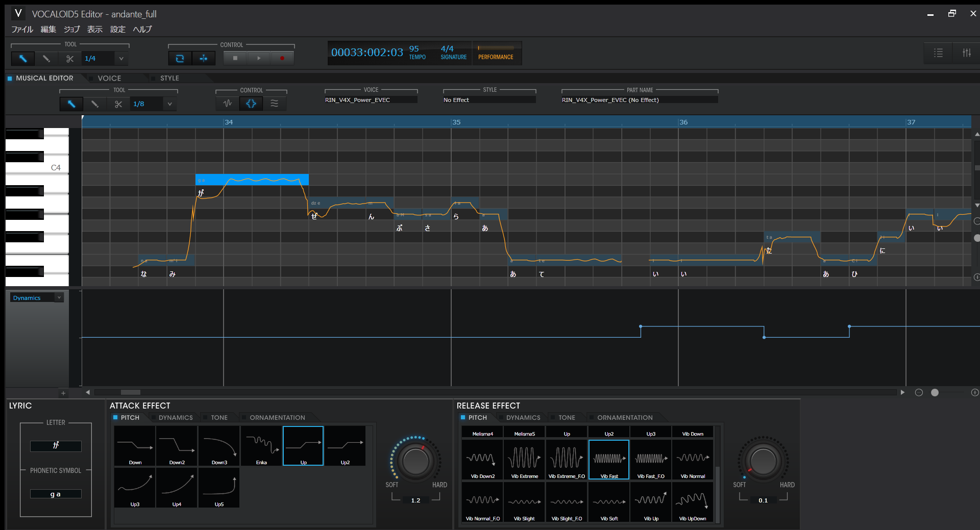Click the Attack Effect soft-hard knob
The image size is (980, 530).
point(415,461)
